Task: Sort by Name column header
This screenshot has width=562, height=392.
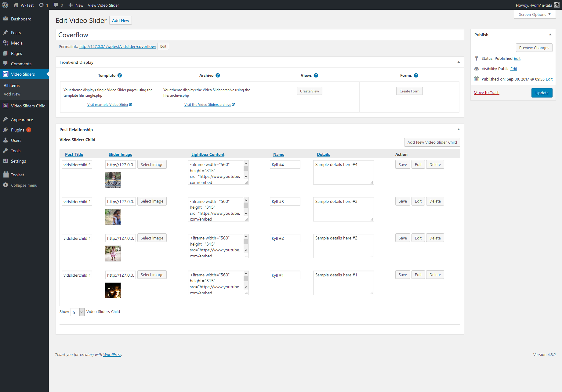Action: click(x=279, y=154)
